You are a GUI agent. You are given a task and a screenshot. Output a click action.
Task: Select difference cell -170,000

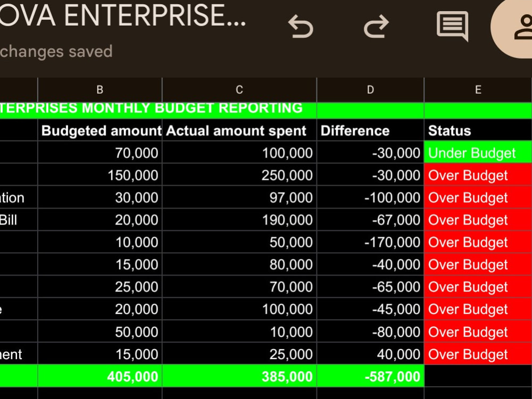click(370, 242)
